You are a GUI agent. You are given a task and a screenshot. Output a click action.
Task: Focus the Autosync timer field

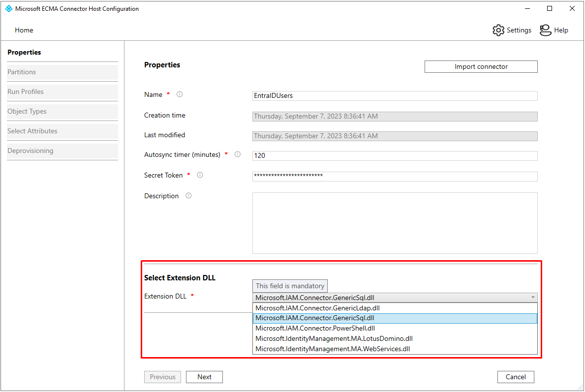(x=395, y=155)
